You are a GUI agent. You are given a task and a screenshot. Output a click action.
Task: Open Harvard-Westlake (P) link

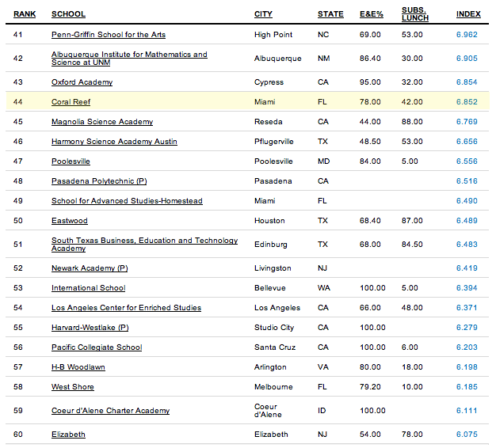point(90,328)
